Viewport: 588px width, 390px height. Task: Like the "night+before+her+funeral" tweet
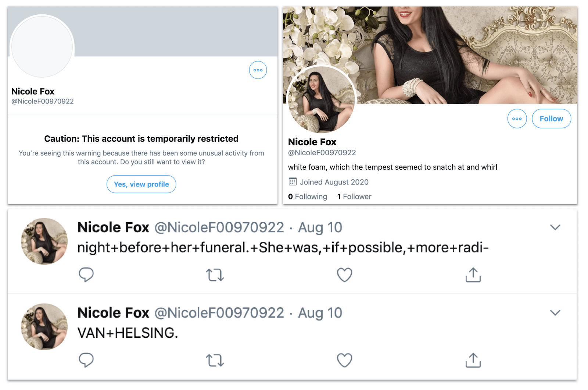click(344, 275)
